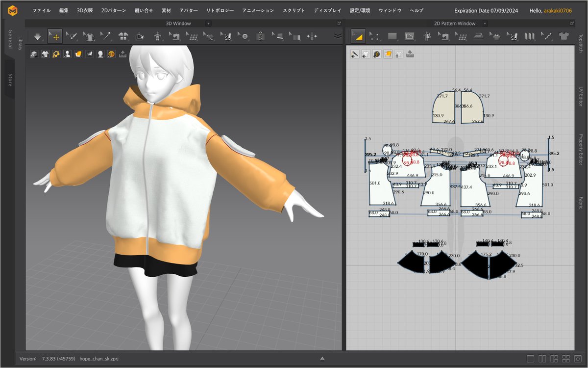Open the 縫い合せ menu
Image resolution: width=588 pixels, height=368 pixels.
(x=144, y=10)
